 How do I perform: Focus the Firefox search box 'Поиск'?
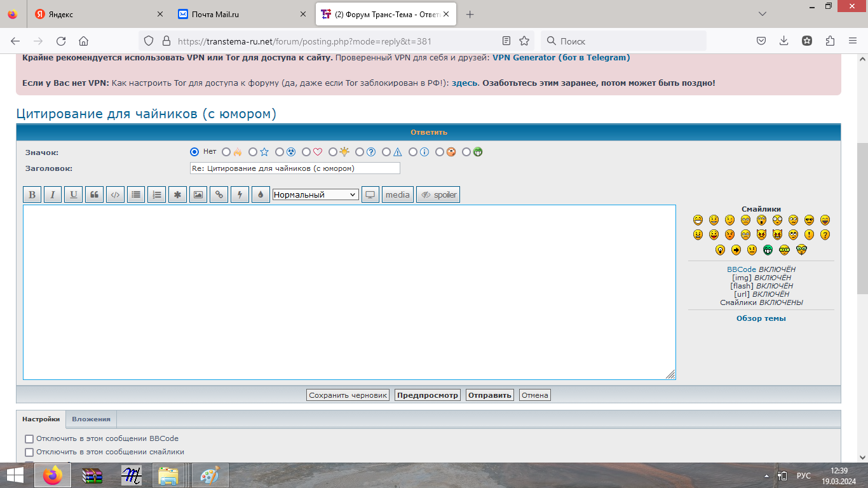624,41
